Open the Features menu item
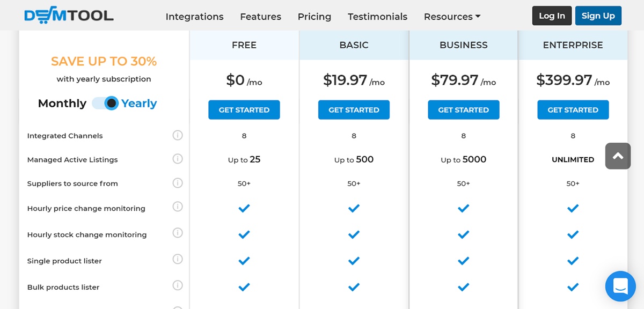This screenshot has width=644, height=309. [260, 17]
